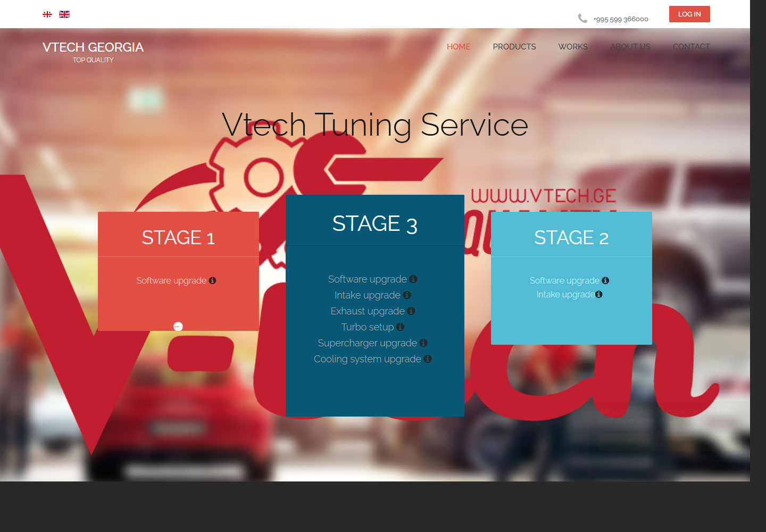Open info icon beside Stage 2 Software upgrade
The width and height of the screenshot is (766, 532).
point(606,280)
